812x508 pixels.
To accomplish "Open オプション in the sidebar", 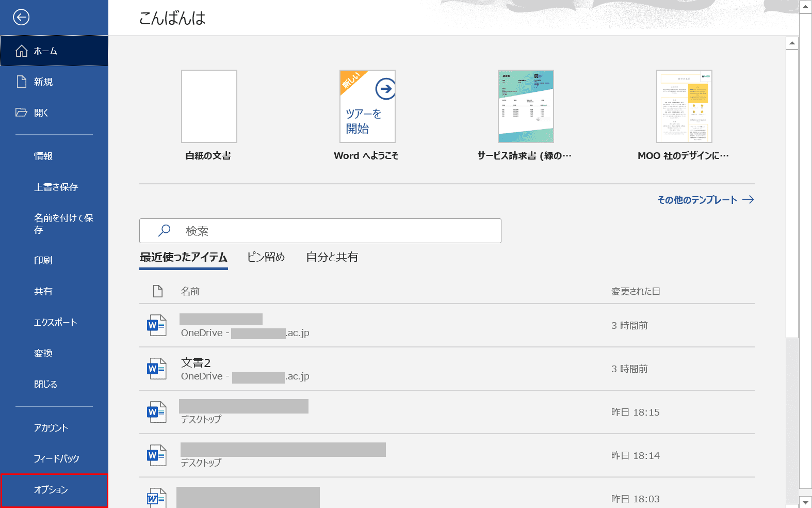I will [x=54, y=490].
